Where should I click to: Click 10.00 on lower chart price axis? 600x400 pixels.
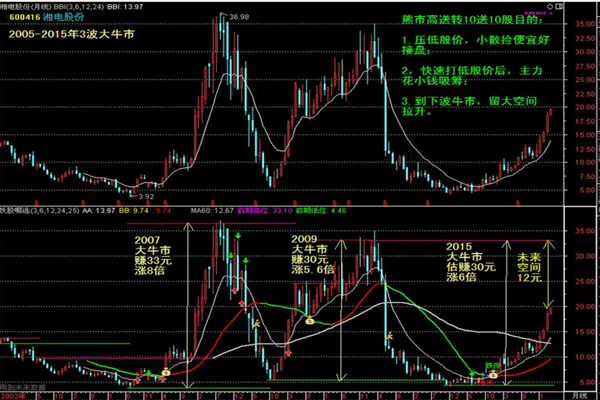click(585, 357)
